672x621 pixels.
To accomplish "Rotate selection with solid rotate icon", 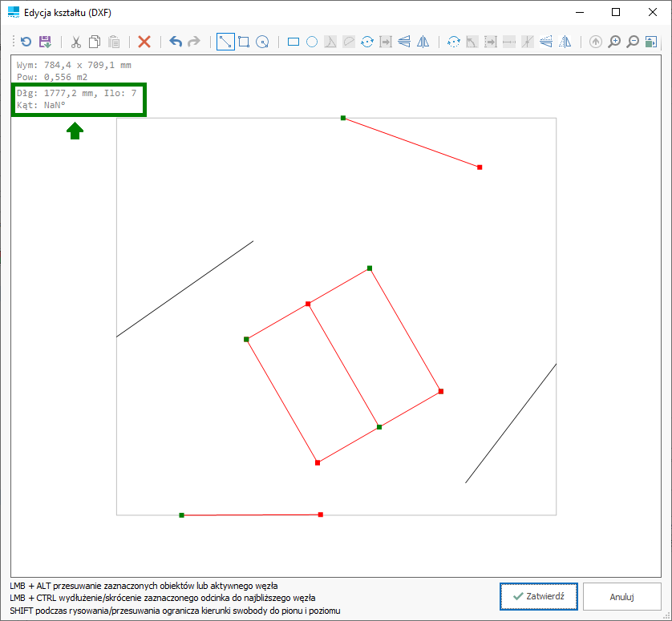I will point(367,42).
